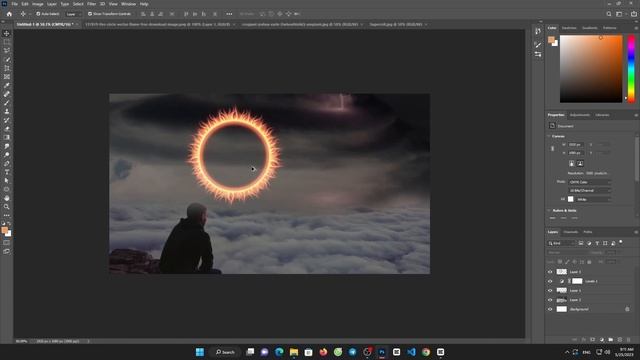Collapse the Rulers & Grids section
This screenshot has height=360, width=640.
[x=549, y=211]
